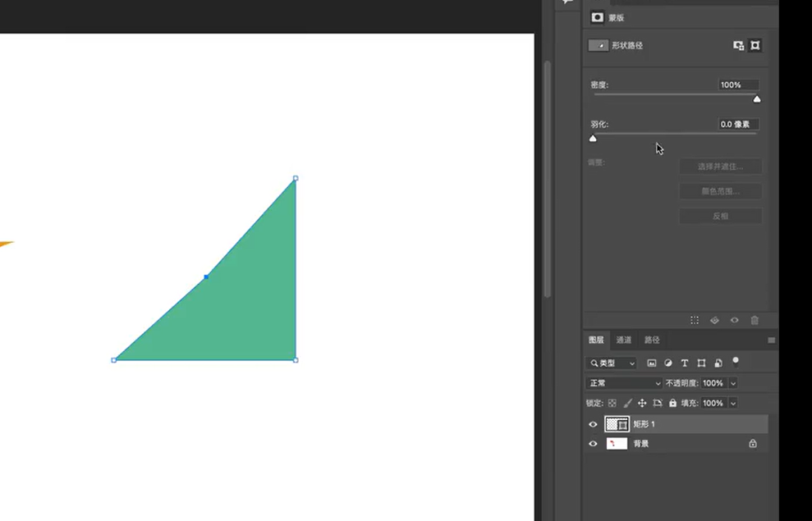The height and width of the screenshot is (521, 812).
Task: Click the 密度 slider handle
Action: [x=757, y=99]
